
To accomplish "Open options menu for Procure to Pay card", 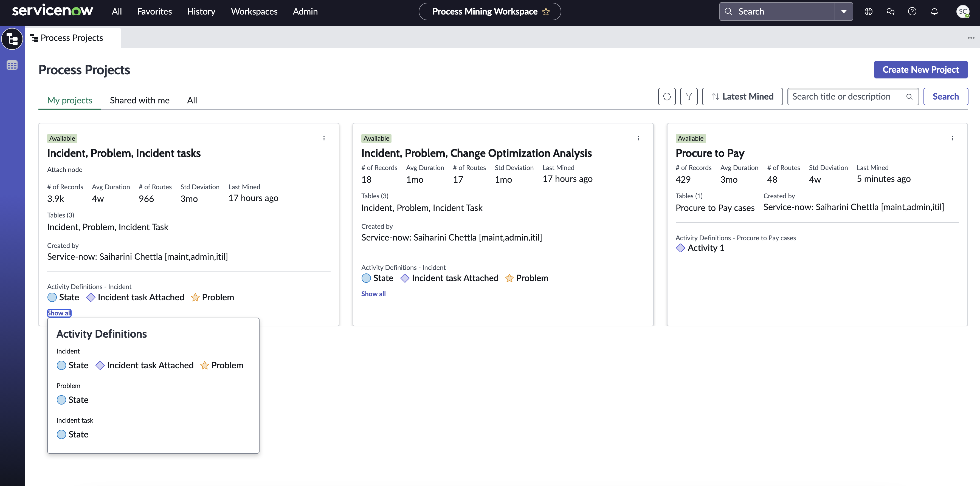I will (952, 139).
